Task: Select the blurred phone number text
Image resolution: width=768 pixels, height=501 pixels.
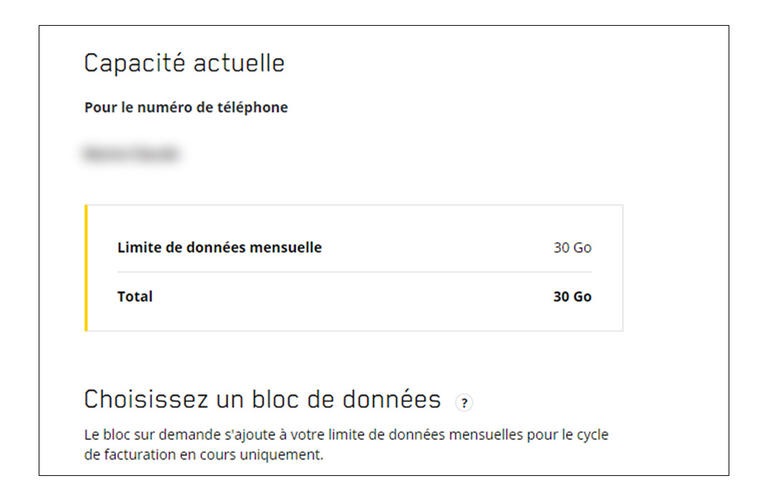Action: (131, 154)
